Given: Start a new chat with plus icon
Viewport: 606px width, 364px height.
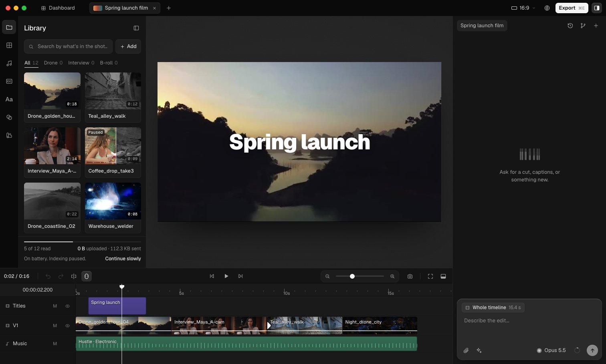Looking at the screenshot, I should pos(596,26).
